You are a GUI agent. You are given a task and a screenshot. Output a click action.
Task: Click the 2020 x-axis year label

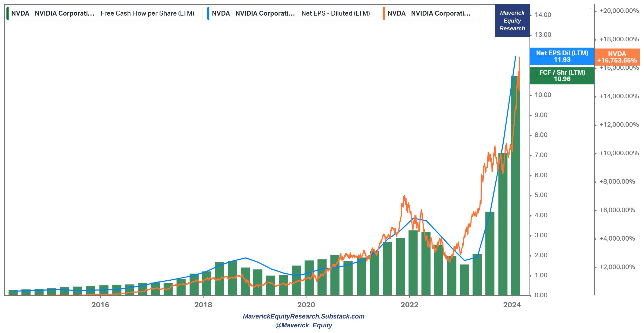(306, 305)
